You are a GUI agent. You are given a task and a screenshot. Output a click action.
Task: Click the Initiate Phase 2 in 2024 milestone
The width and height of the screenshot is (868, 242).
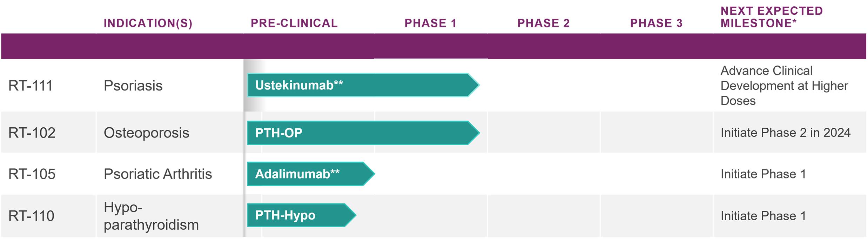click(785, 133)
